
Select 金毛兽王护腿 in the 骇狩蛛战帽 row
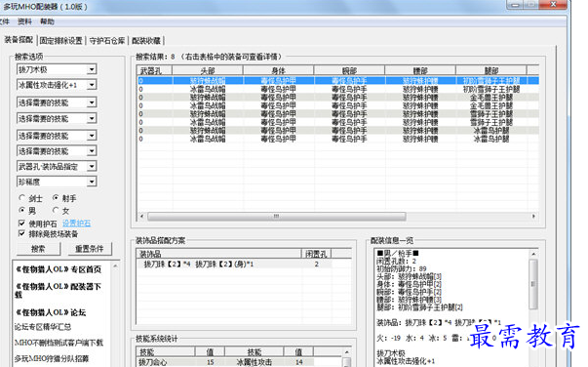point(491,98)
